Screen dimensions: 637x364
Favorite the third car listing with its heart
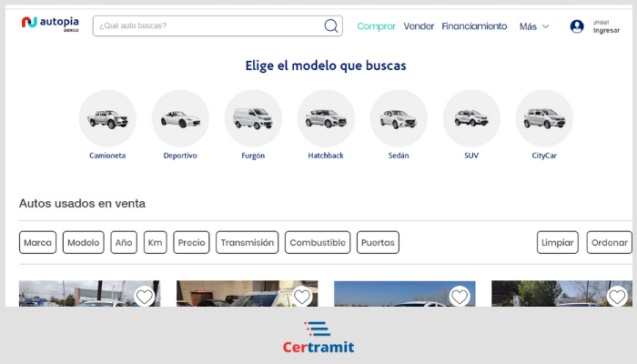[460, 297]
